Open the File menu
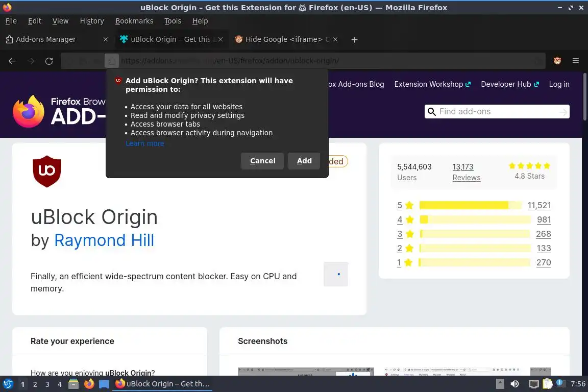Viewport: 588px width, 392px height. (x=11, y=21)
